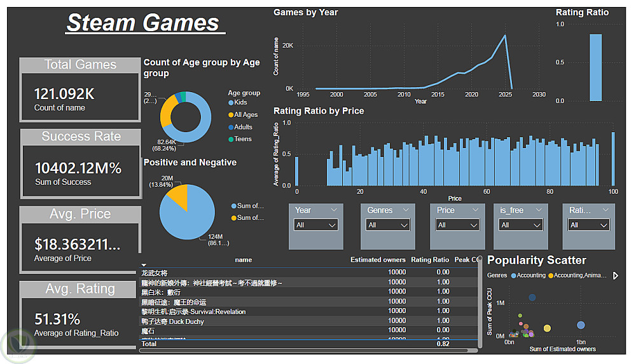Click the Avg. Rating value 51.31%
Image resolution: width=636 pixels, height=364 pixels.
point(57,320)
